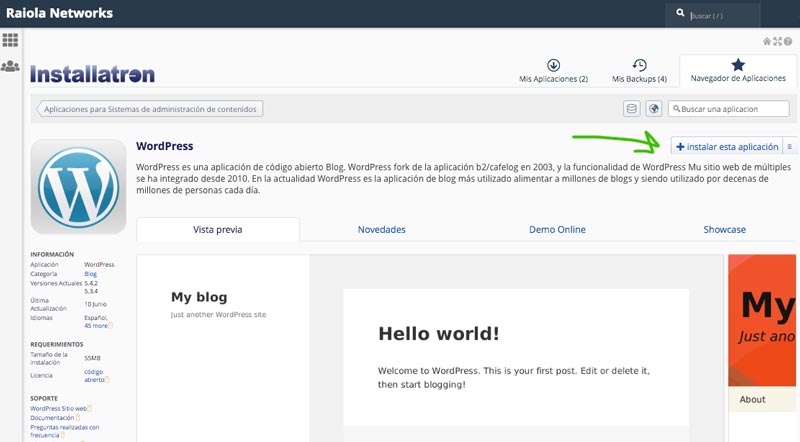Click the WordPress logo image
This screenshot has width=800, height=442.
point(79,187)
